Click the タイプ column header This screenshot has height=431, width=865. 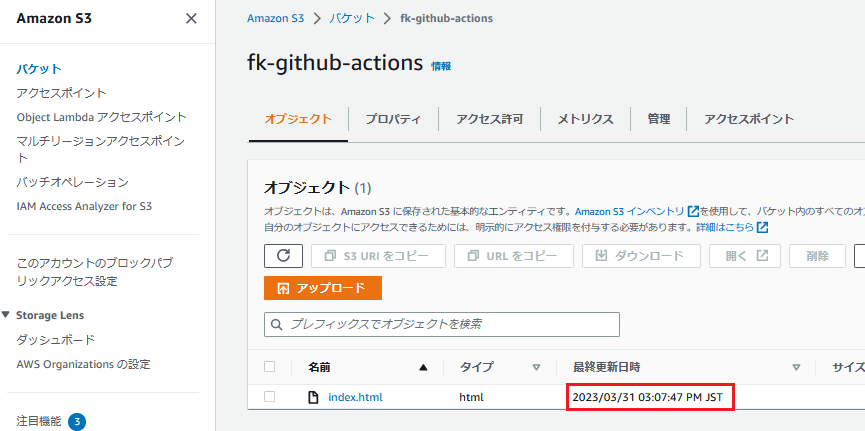tap(477, 367)
